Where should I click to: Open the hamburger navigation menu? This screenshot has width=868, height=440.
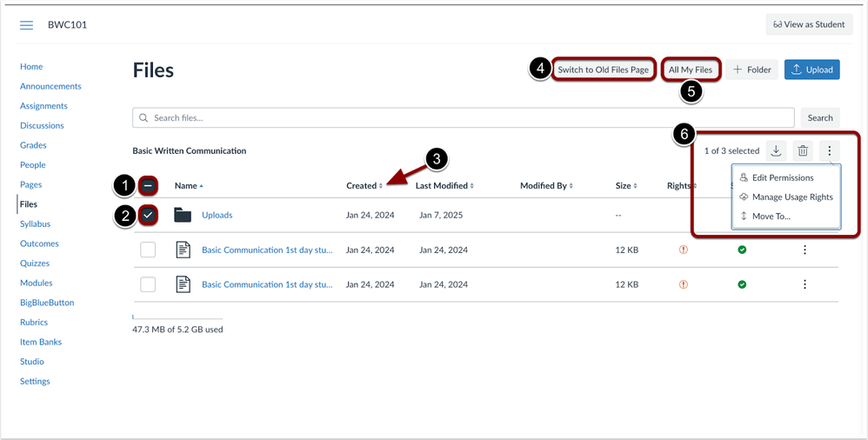click(x=26, y=25)
